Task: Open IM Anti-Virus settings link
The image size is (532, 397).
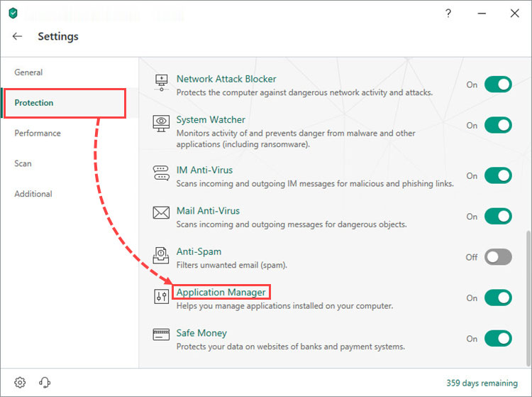Action: click(204, 170)
